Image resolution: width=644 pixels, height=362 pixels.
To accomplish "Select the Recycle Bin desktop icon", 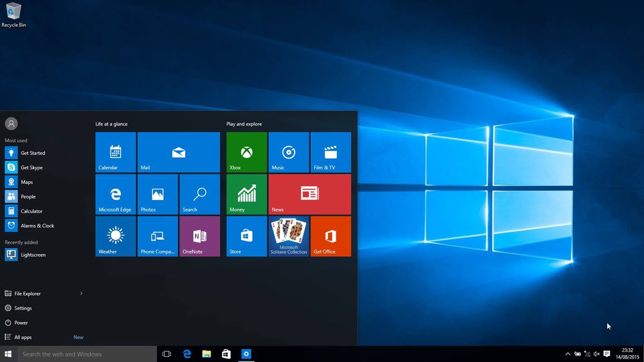I will click(x=13, y=15).
